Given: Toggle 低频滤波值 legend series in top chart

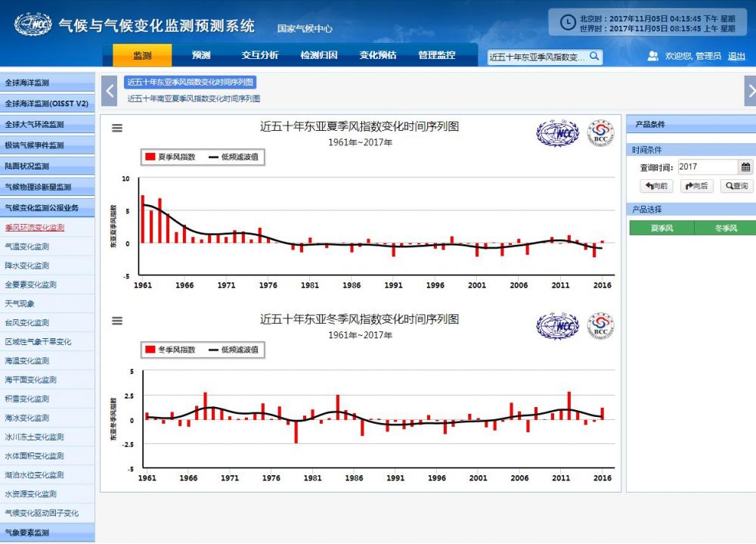Looking at the screenshot, I should (234, 157).
